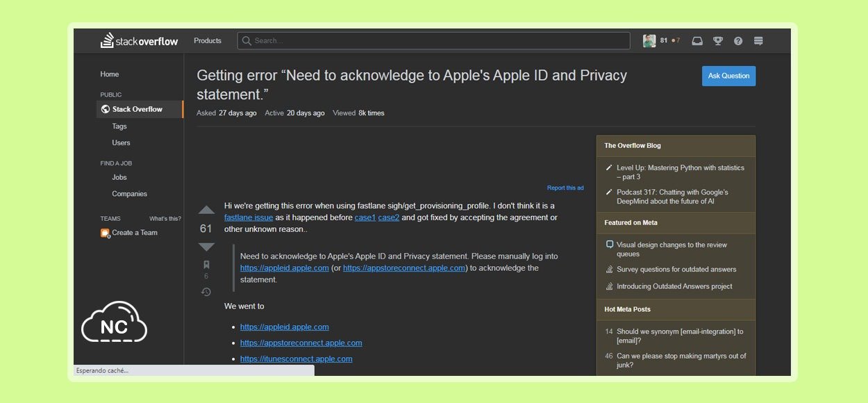This screenshot has width=868, height=403.
Task: Open Survey questions for outdated answers
Action: pos(676,270)
